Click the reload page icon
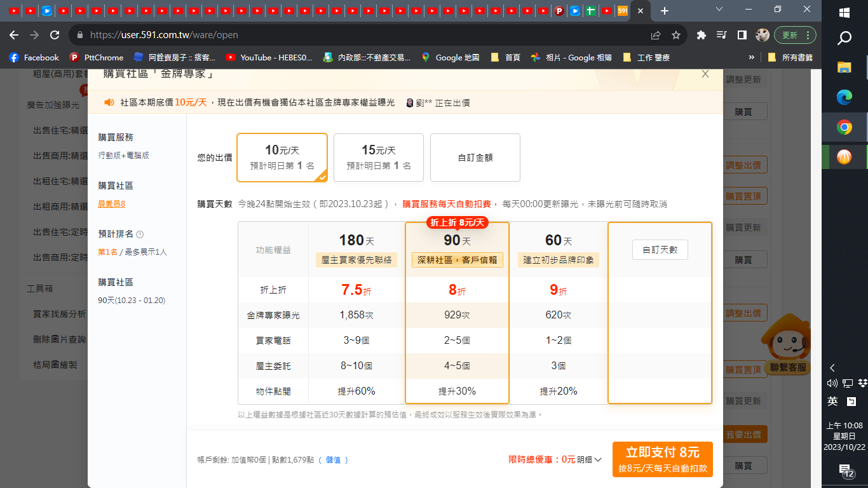Image resolution: width=868 pixels, height=488 pixels. [x=55, y=35]
